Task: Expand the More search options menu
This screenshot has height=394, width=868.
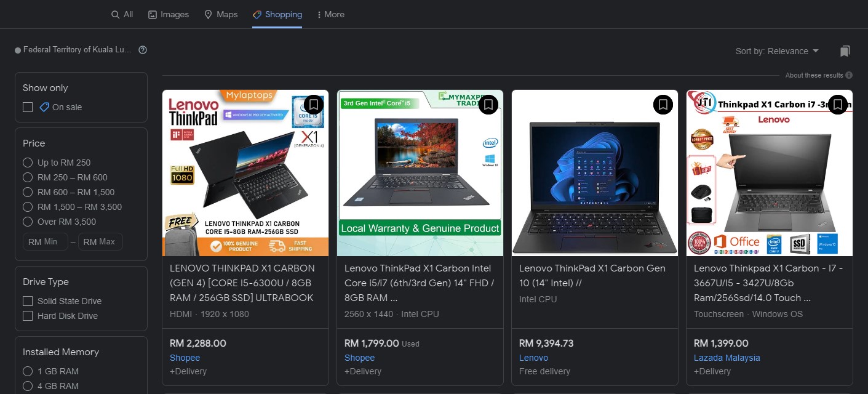Action: (x=331, y=14)
